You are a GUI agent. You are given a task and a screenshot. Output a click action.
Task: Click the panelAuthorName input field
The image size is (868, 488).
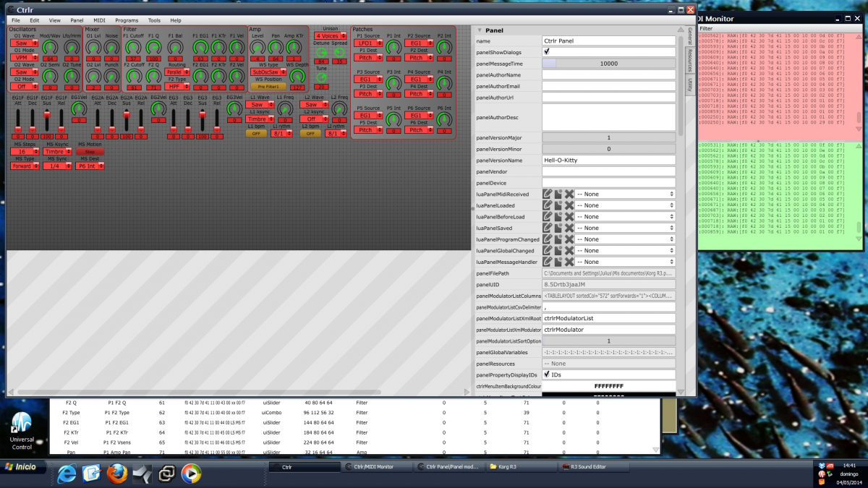(608, 74)
